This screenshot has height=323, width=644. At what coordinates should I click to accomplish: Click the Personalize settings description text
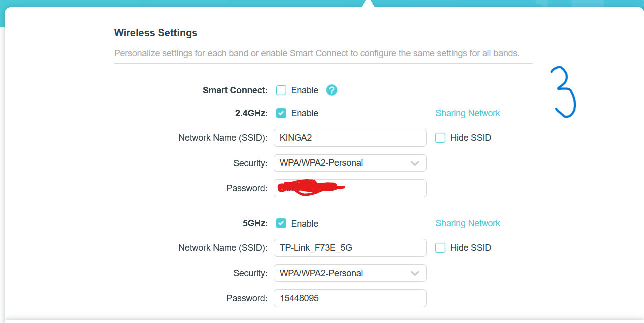click(x=317, y=53)
